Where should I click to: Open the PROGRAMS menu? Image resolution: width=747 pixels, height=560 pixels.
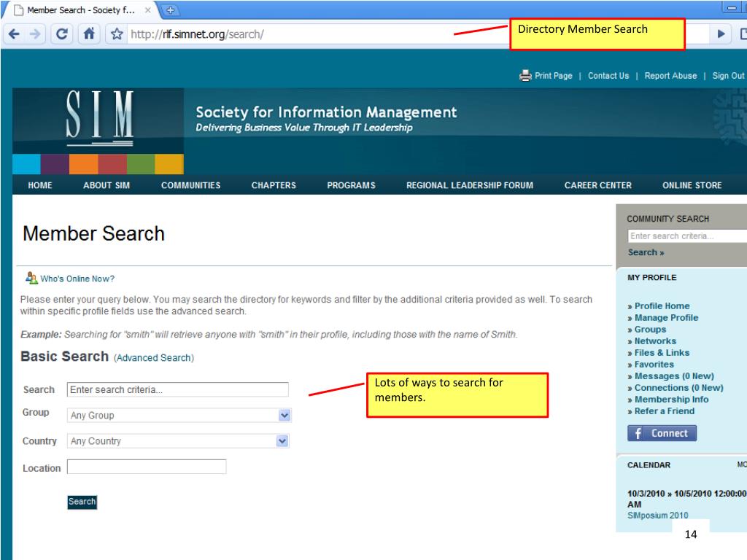point(351,185)
